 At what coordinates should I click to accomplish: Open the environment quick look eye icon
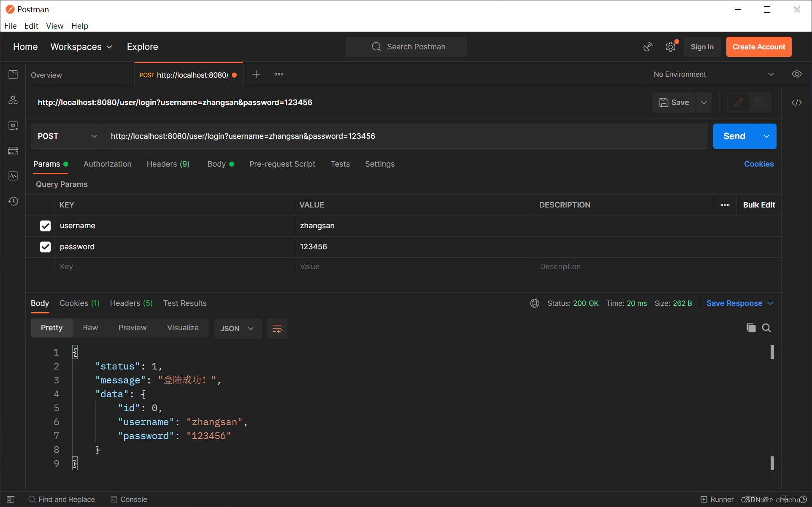click(796, 74)
